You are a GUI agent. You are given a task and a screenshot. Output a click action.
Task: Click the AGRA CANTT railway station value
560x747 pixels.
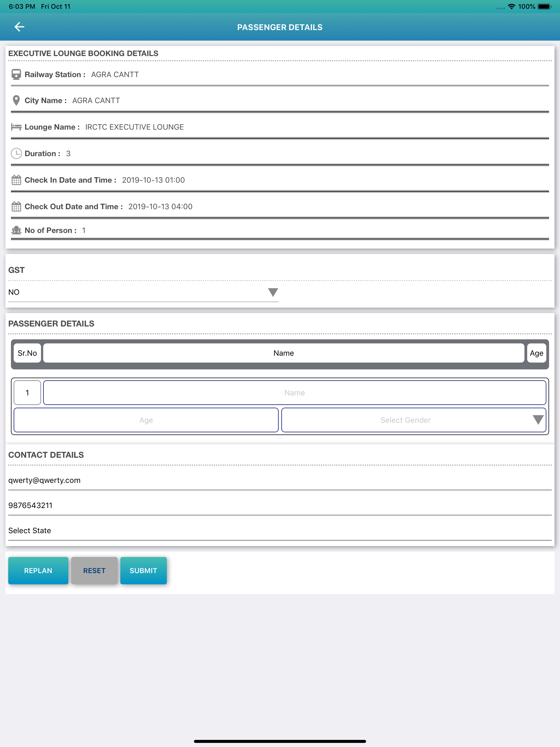pyautogui.click(x=115, y=75)
